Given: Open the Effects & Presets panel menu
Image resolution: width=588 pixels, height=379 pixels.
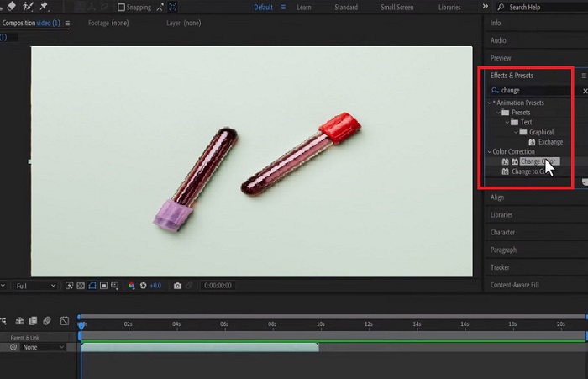Looking at the screenshot, I should pyautogui.click(x=584, y=76).
